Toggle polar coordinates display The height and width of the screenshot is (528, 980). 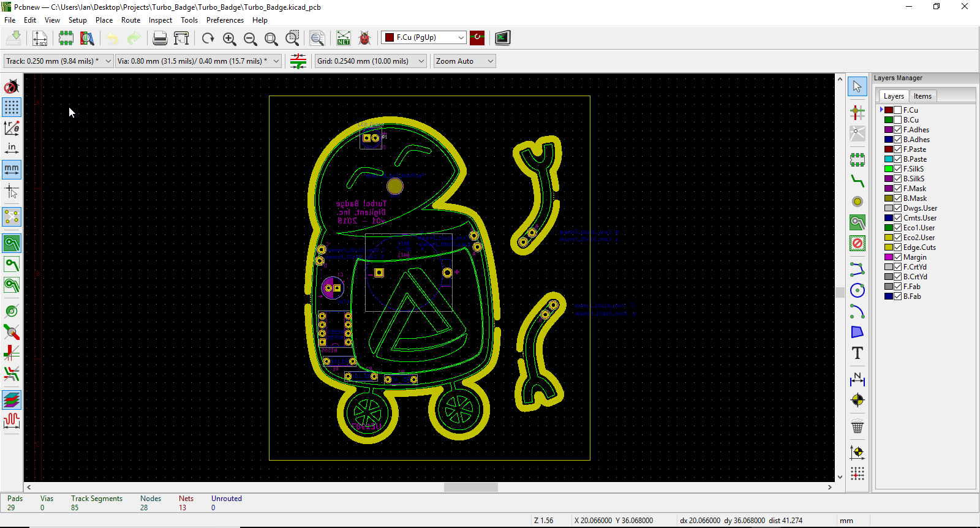point(12,127)
